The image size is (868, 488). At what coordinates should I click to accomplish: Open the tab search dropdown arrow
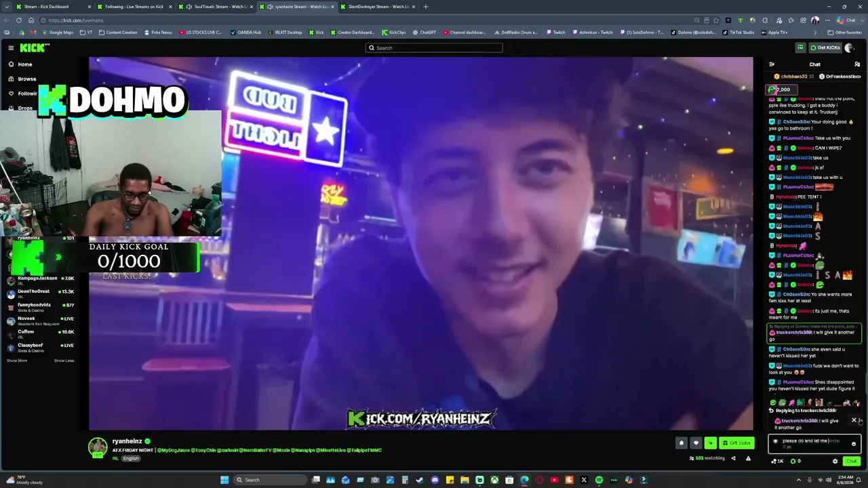point(7,7)
